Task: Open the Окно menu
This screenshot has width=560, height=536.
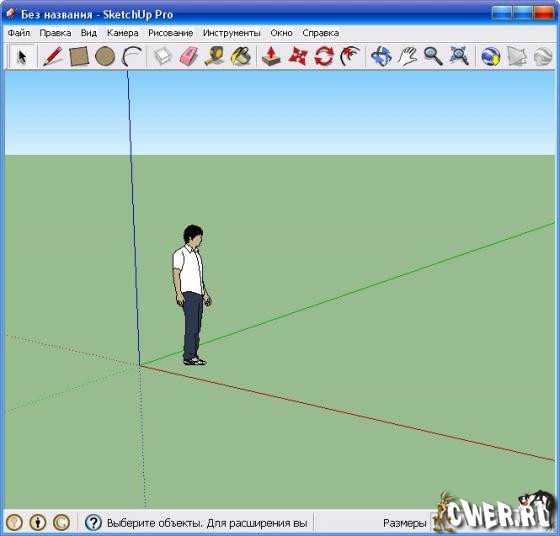Action: (281, 33)
